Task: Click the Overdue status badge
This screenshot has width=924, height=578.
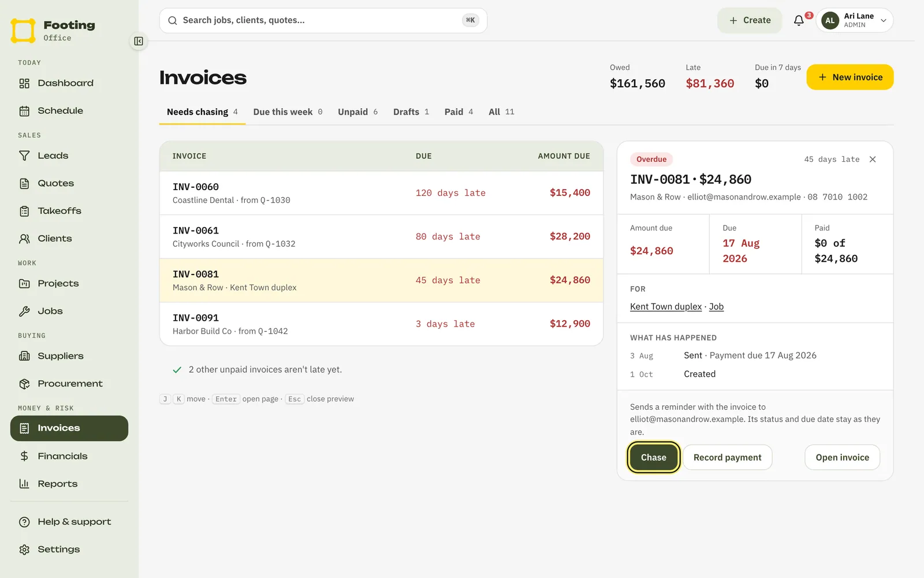Action: tap(651, 160)
